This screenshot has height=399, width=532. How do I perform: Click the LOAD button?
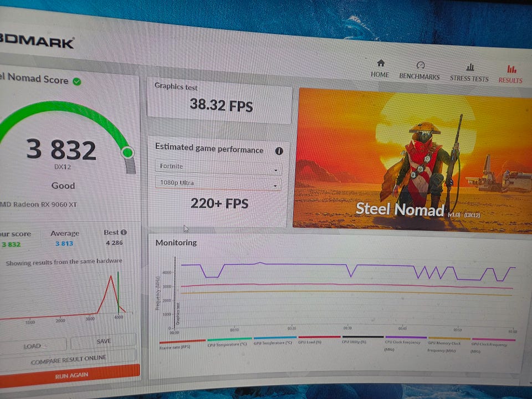coord(33,346)
